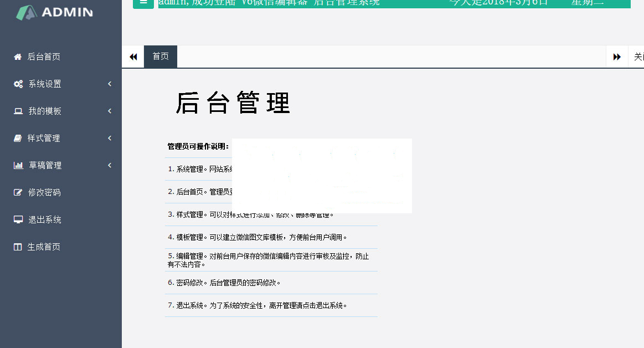Select the 首页 tab
This screenshot has height=348, width=644.
[x=161, y=57]
